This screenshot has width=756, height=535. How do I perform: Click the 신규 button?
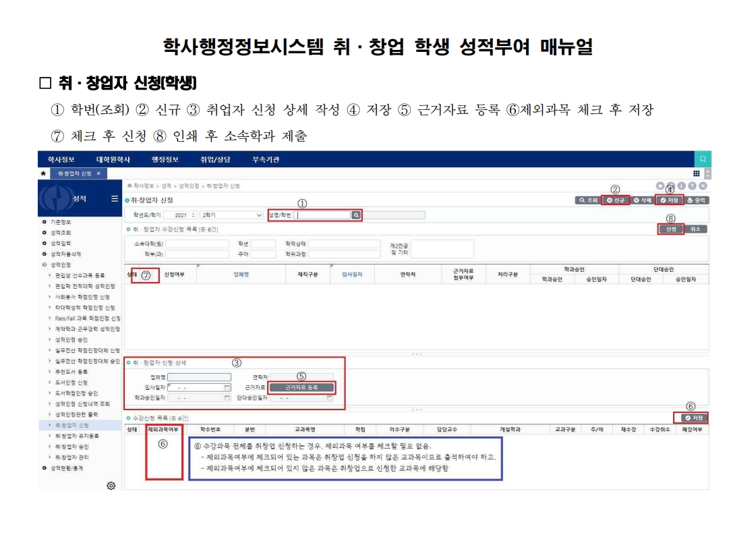point(616,200)
